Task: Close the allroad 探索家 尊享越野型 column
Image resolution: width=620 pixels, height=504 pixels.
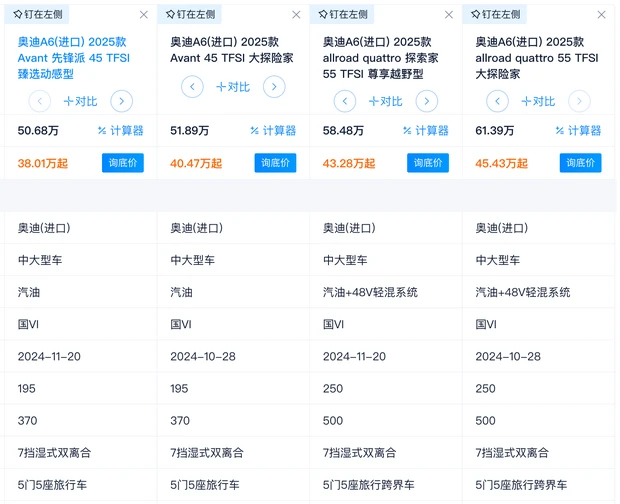Action: pyautogui.click(x=449, y=15)
